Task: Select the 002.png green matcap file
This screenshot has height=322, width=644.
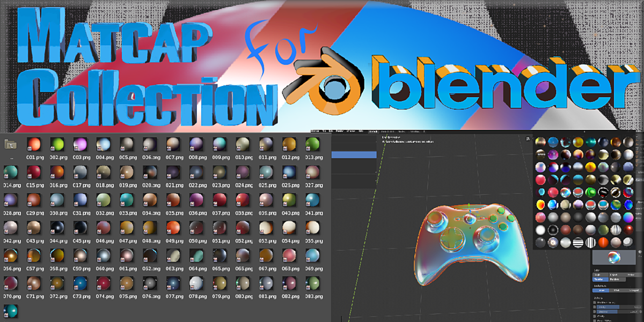Action: coord(56,144)
